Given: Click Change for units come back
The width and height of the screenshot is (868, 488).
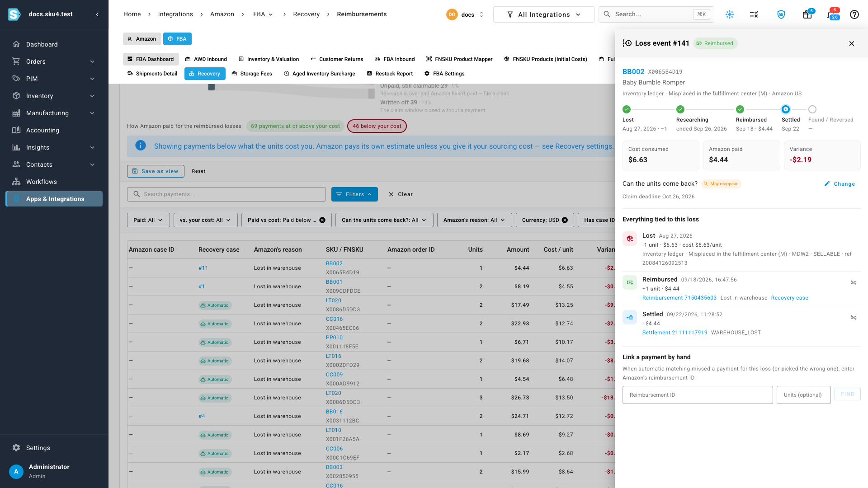Looking at the screenshot, I should [840, 184].
